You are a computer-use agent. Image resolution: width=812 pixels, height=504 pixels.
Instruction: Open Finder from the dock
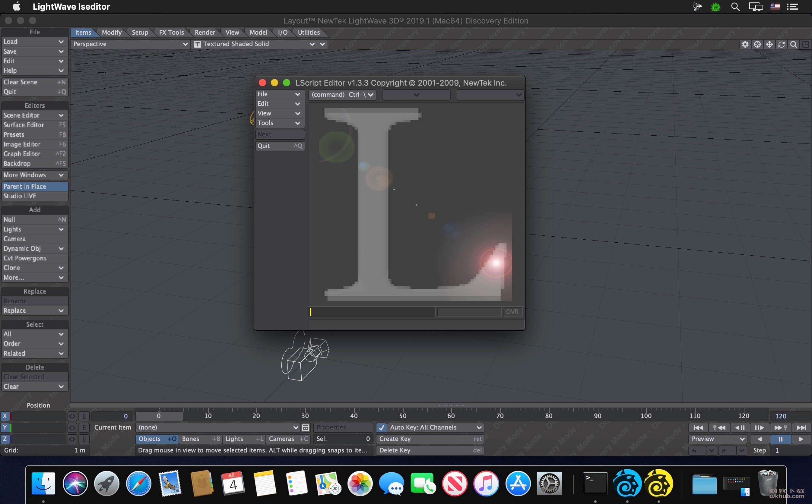[x=43, y=483]
